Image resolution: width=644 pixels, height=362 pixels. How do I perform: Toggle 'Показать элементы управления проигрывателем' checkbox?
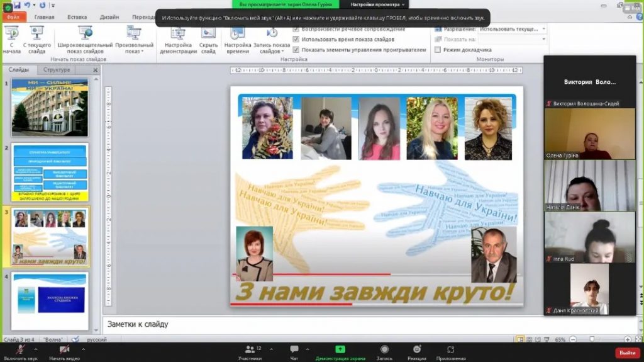pos(296,49)
